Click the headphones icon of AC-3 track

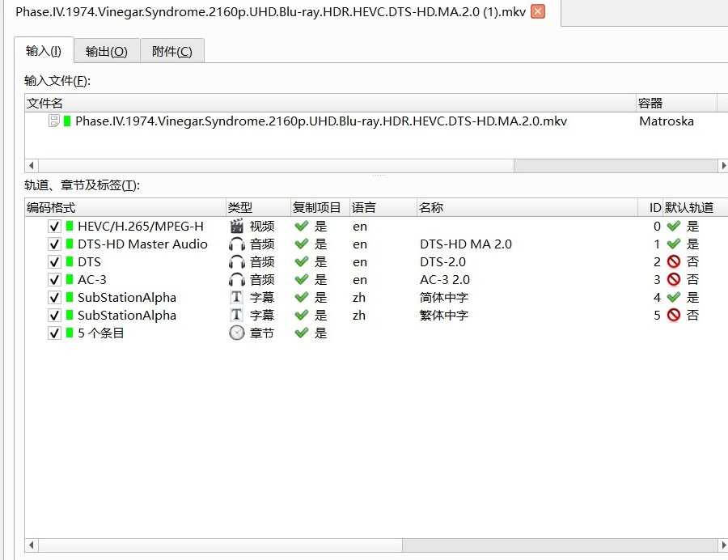click(237, 280)
